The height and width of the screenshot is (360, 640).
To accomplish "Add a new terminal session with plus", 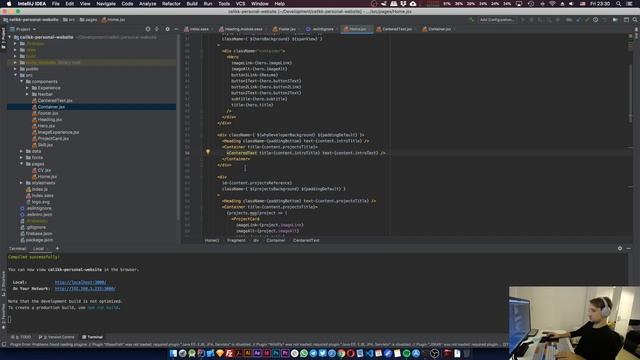I will pos(57,248).
